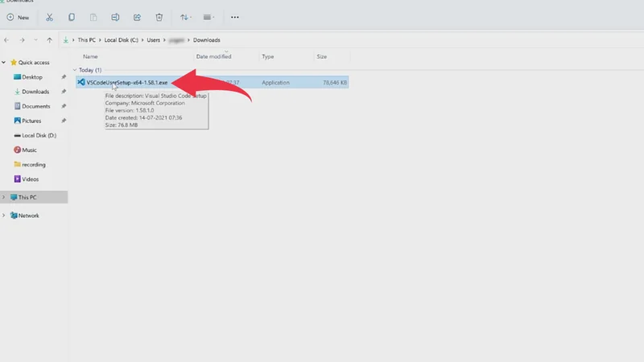Click the Share icon in toolbar
The image size is (644, 362).
click(137, 17)
